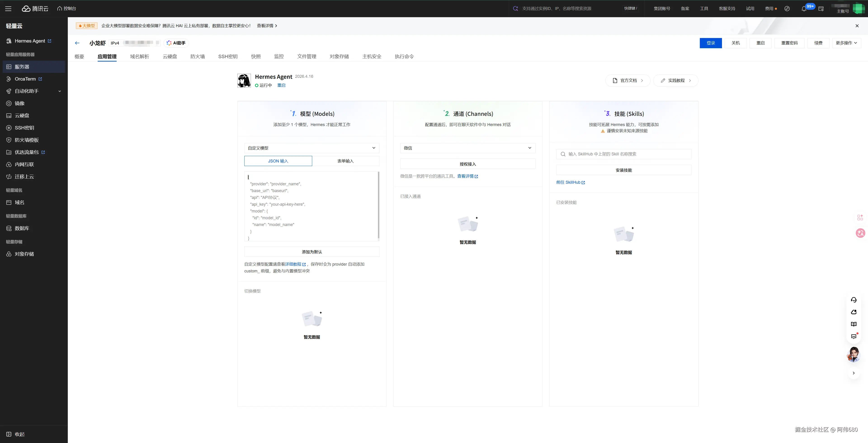Viewport: 868px width, 443px height.
Task: Switch to the 概要 tab
Action: (79, 56)
